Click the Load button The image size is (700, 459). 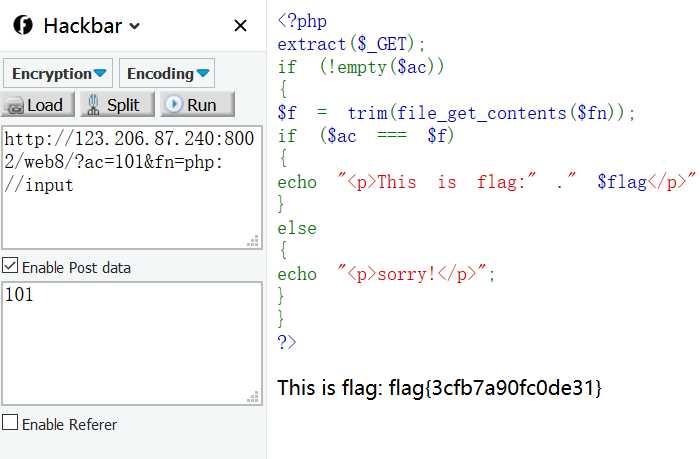38,105
